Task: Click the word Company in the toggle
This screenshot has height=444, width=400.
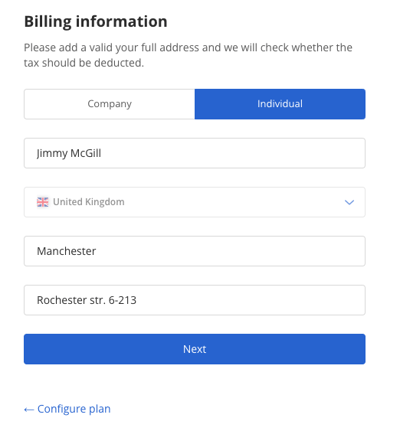Action: point(110,104)
